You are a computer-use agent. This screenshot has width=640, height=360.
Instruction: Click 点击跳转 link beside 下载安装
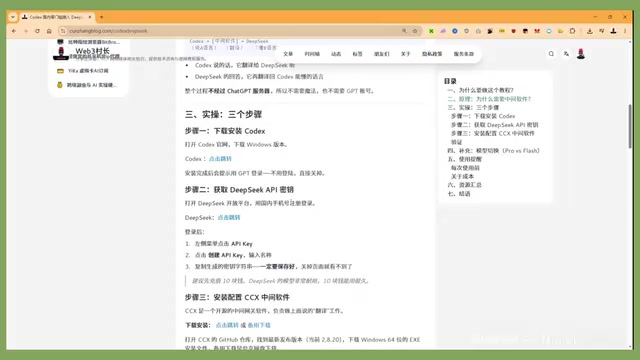coord(227,325)
